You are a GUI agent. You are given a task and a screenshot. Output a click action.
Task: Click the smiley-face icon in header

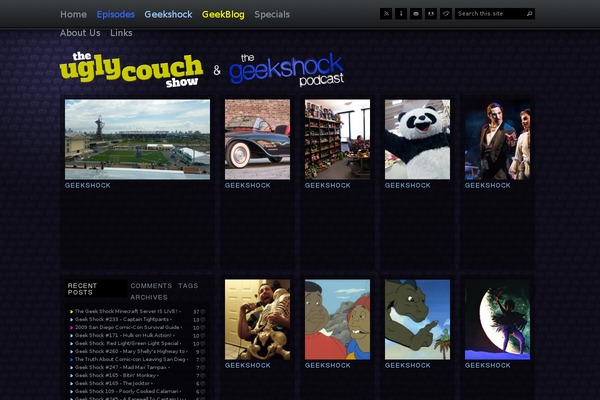(430, 14)
